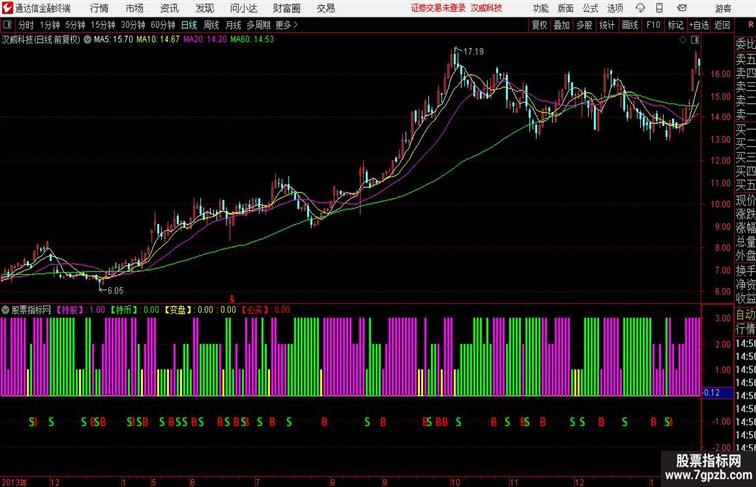
Task: Click the 自动 label in right panel
Action: [x=745, y=315]
